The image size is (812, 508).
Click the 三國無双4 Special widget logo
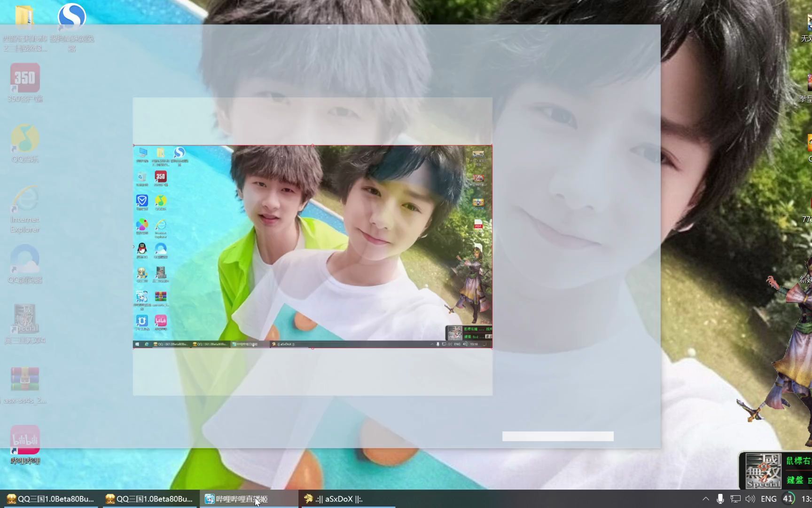click(763, 471)
